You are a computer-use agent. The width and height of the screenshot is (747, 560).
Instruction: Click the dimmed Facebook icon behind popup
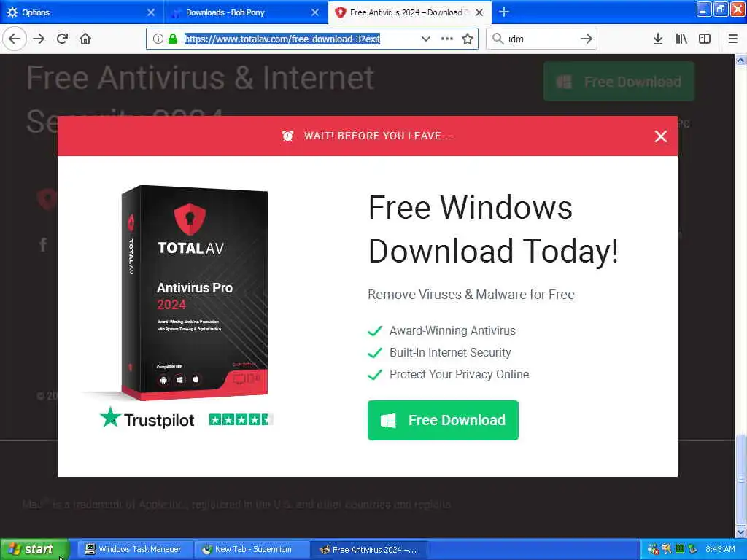pos(43,245)
